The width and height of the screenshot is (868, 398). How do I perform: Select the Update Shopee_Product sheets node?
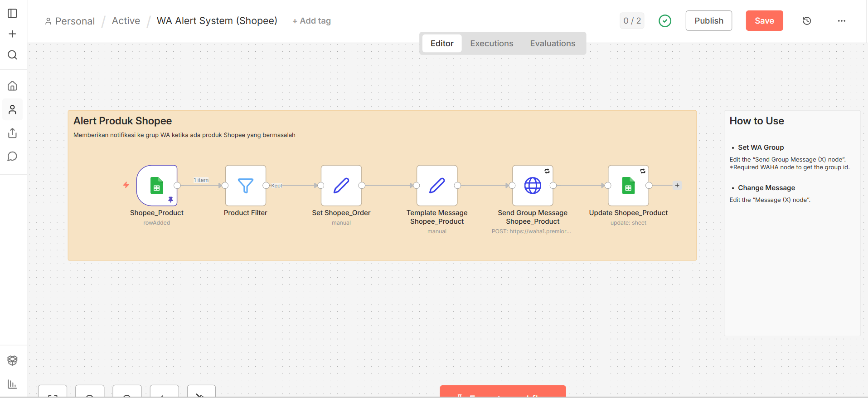click(628, 186)
